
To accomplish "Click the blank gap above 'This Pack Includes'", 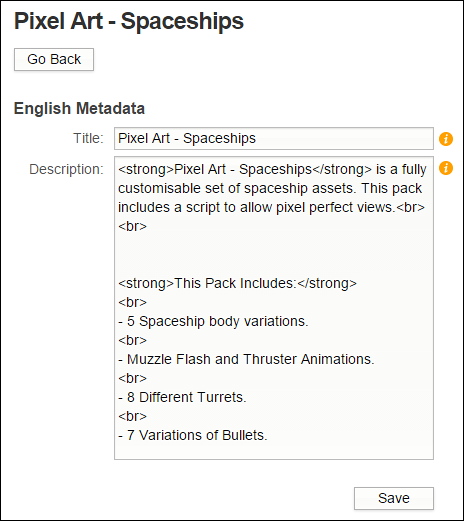I will point(274,255).
